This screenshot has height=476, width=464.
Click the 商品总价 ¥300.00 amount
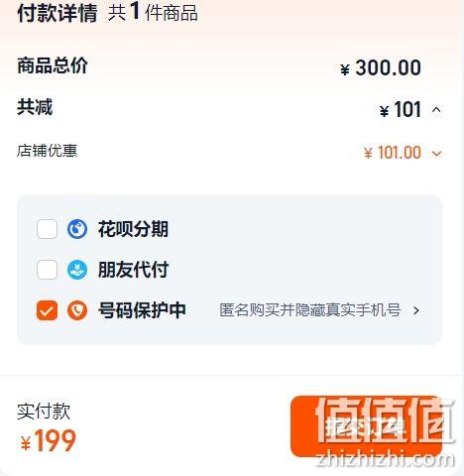pyautogui.click(x=381, y=67)
